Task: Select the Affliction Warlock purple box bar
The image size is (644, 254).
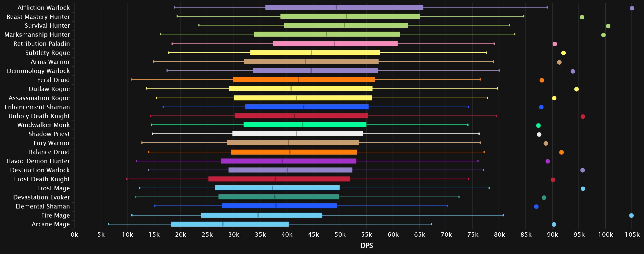Action: coord(344,7)
